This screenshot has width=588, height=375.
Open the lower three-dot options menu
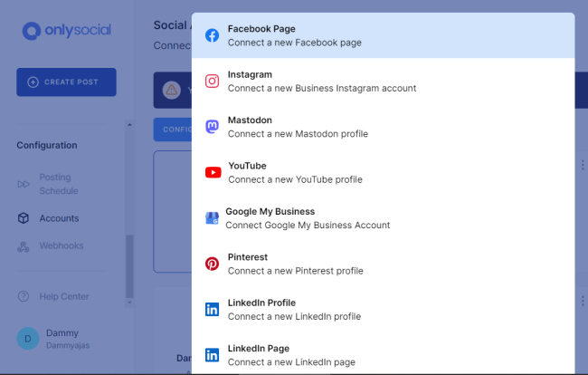(x=583, y=301)
